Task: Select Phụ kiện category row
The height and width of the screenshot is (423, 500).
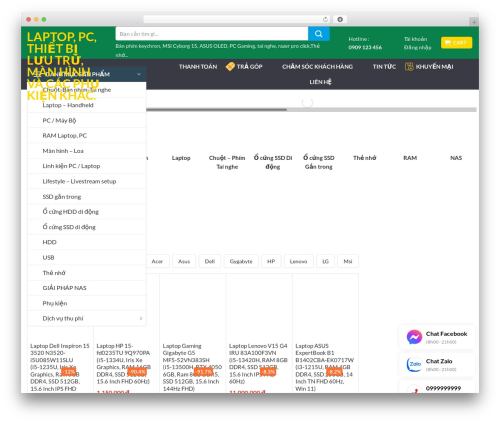Action: [x=87, y=303]
